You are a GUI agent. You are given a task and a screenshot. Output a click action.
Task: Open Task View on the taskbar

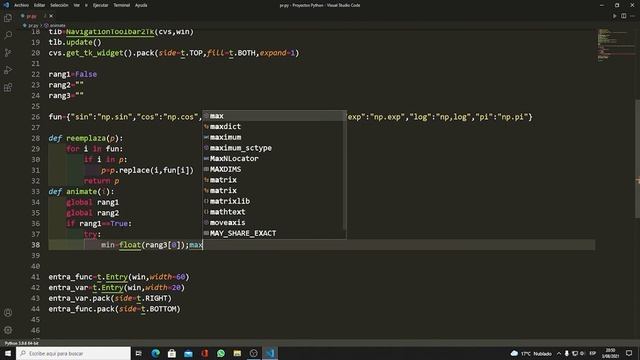139,353
